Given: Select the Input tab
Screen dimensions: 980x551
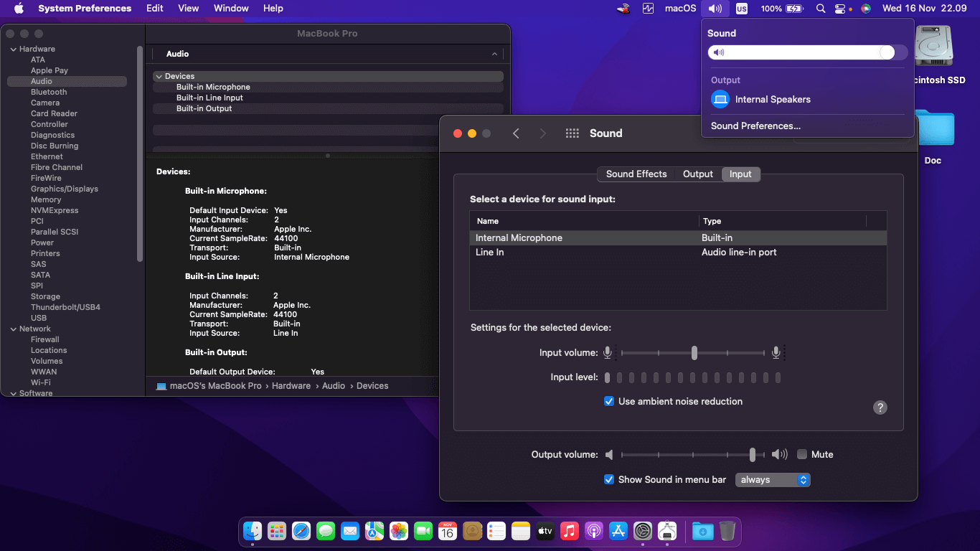Looking at the screenshot, I should pos(740,174).
